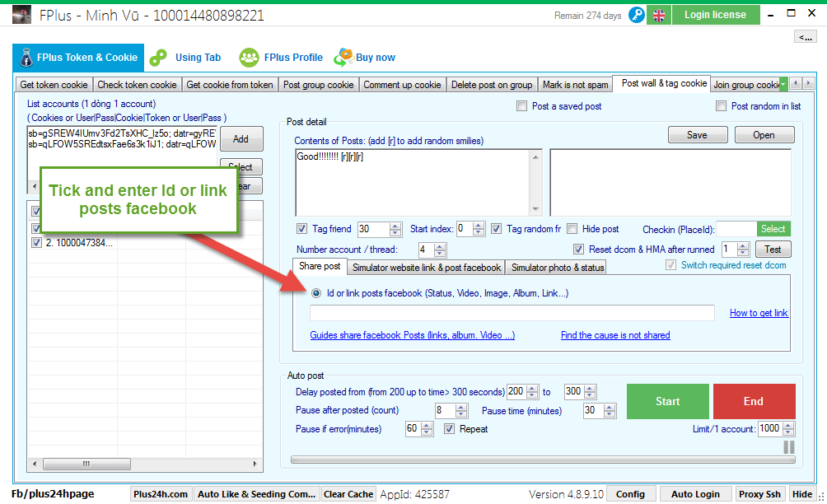Viewport: 827px width, 504px height.
Task: Decrease Pause time minutes value
Action: (610, 414)
